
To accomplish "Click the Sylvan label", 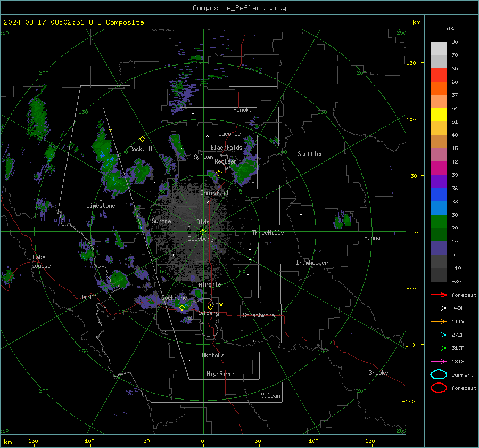I will (203, 157).
